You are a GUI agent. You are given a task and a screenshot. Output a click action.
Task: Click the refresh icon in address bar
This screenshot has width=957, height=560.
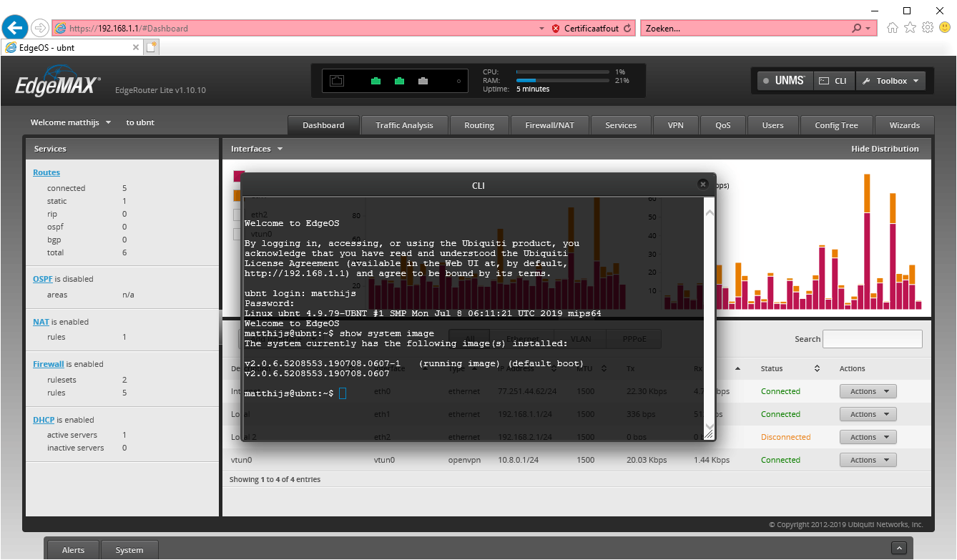[x=627, y=29]
